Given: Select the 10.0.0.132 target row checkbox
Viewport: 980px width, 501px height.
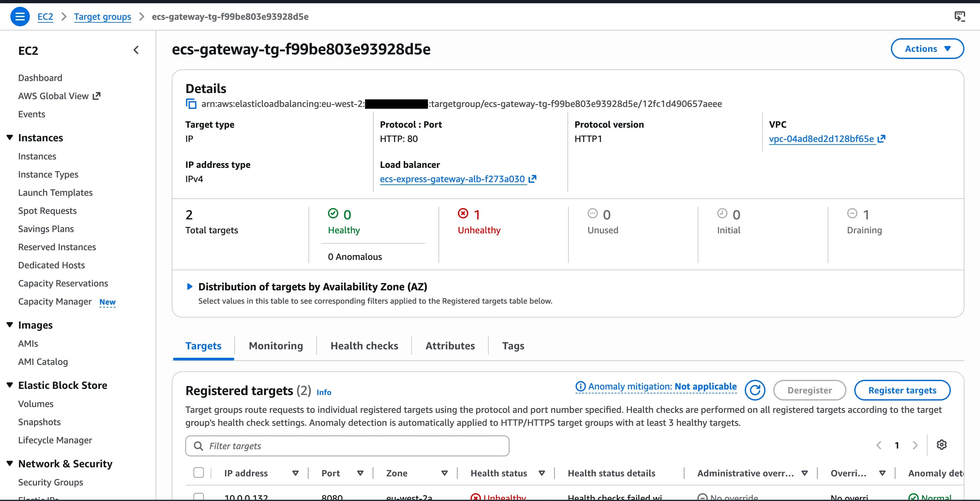Looking at the screenshot, I should coord(199,497).
